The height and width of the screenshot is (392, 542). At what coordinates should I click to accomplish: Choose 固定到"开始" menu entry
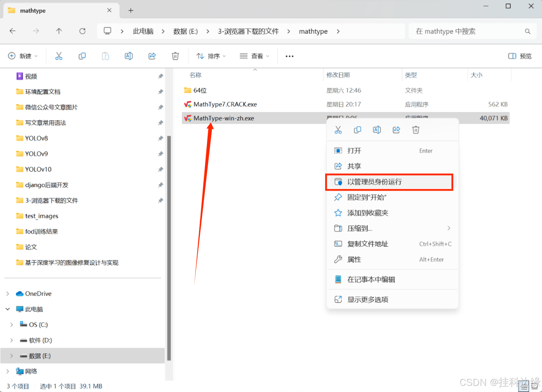[x=393, y=197]
